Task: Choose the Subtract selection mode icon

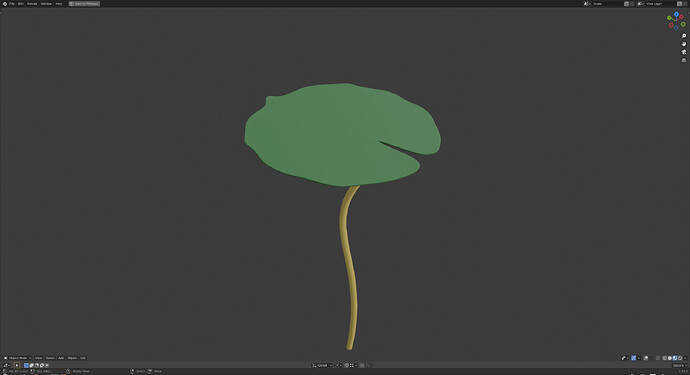Action: coord(37,365)
